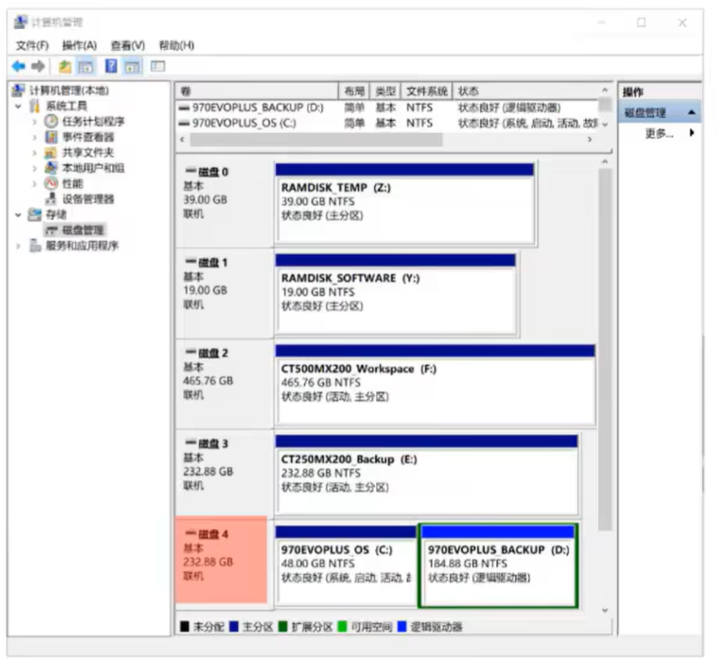Click the green 可用空间 legend swatch

[x=342, y=627]
